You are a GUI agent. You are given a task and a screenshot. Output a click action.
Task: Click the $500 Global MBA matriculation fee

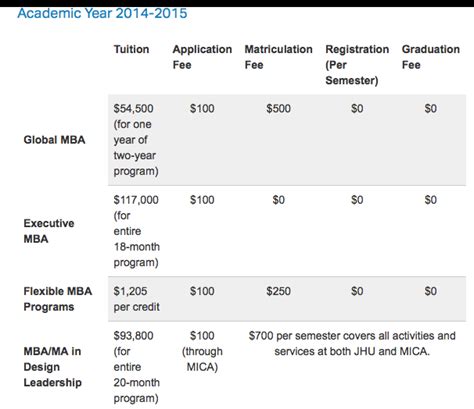[x=278, y=108]
